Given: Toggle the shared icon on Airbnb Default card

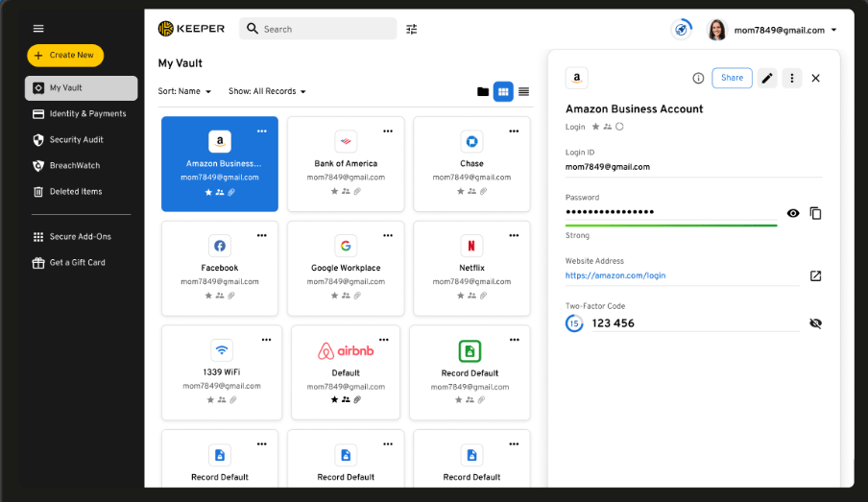Looking at the screenshot, I should point(346,399).
